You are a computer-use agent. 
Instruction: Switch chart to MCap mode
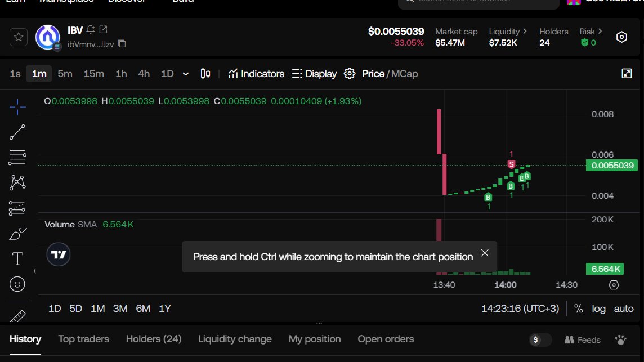click(x=405, y=74)
